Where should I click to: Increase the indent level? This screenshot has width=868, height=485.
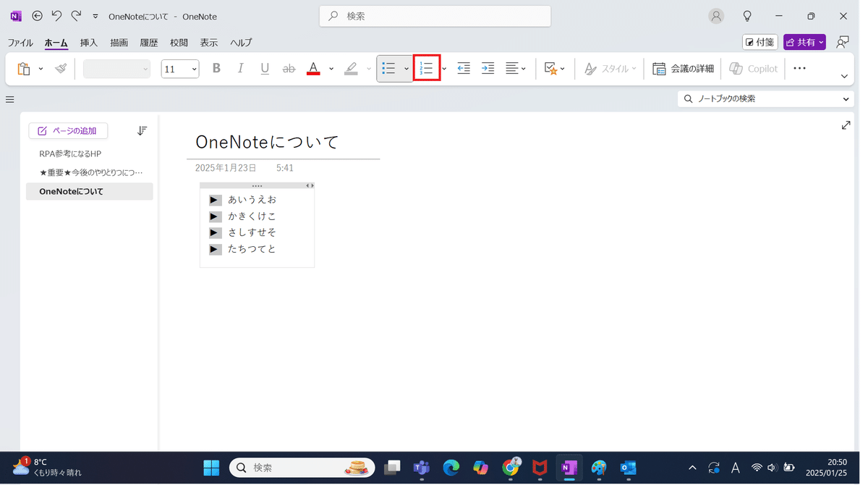[x=488, y=68]
